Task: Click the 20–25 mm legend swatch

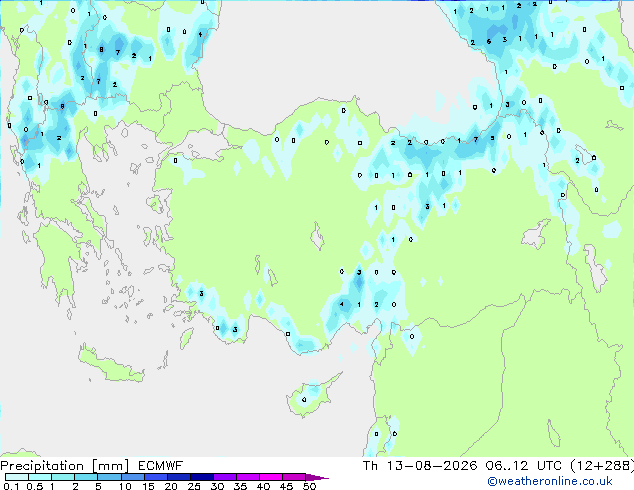Action: (x=178, y=477)
